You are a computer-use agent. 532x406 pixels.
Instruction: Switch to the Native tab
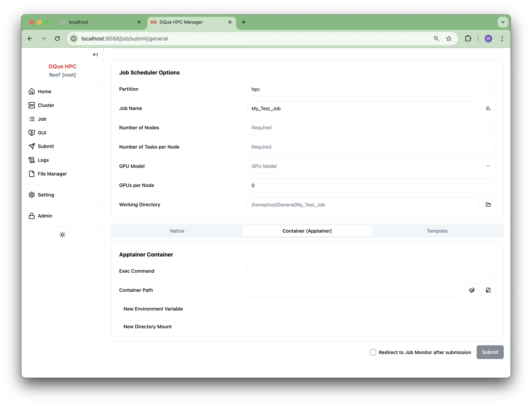click(x=177, y=231)
